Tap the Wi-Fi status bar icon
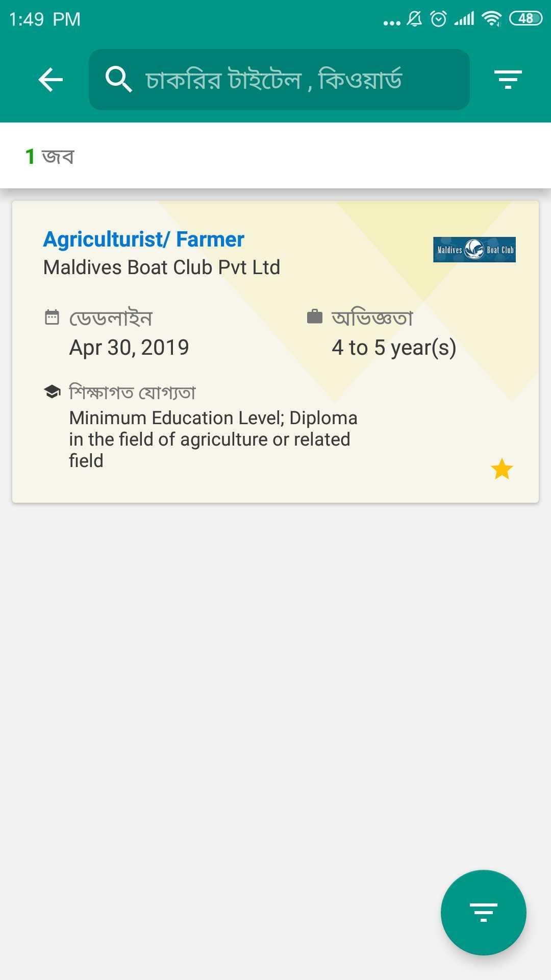 (492, 18)
